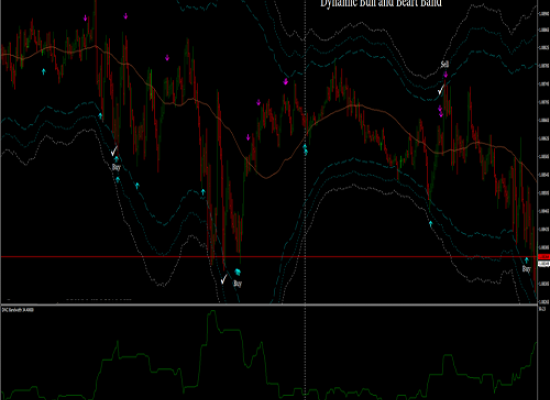Select magenta down arrow directly beneath Sell label
Screen dimensions: 550x400
[x=445, y=75]
